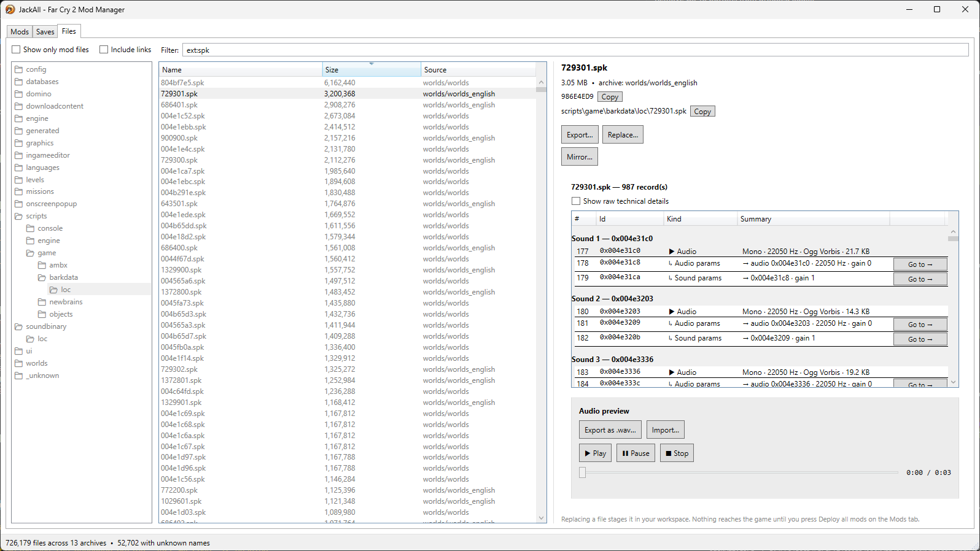980x551 pixels.
Task: Click the Mirror... button
Action: [x=580, y=157]
